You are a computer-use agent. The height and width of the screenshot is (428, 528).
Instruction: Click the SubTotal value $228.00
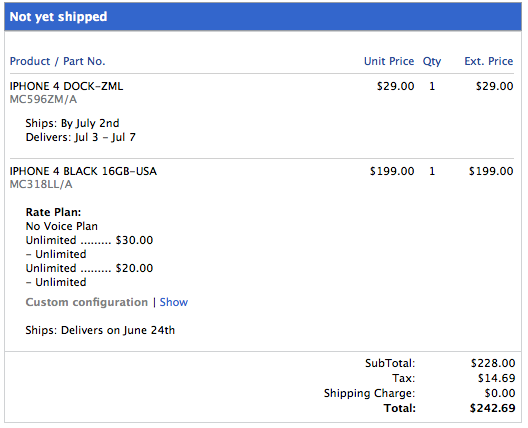[x=493, y=363]
